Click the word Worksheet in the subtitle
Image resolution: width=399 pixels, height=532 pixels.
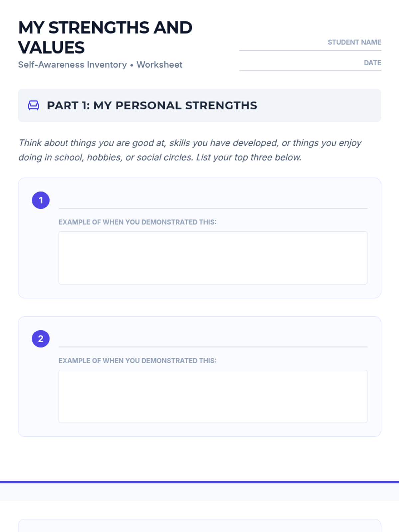click(159, 65)
